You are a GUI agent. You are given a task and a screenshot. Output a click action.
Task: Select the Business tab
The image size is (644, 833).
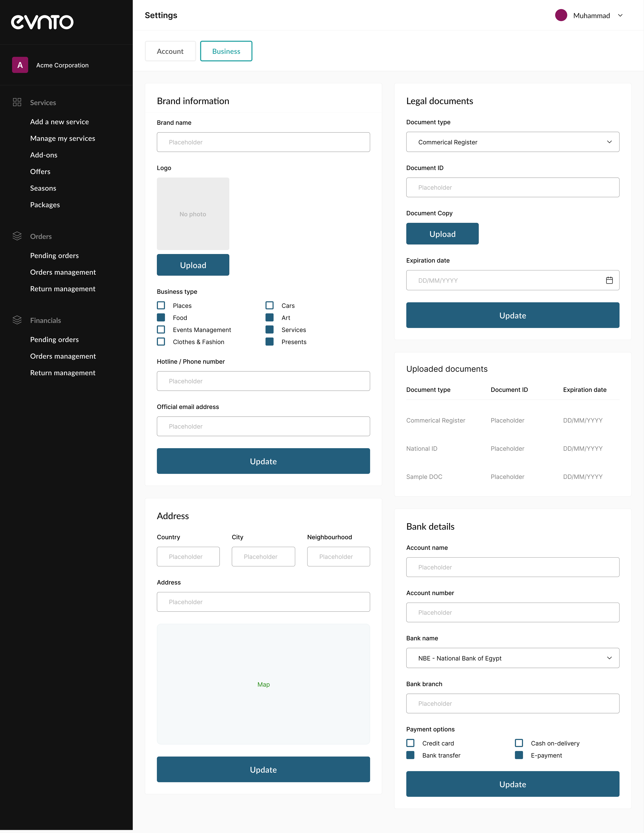[226, 51]
